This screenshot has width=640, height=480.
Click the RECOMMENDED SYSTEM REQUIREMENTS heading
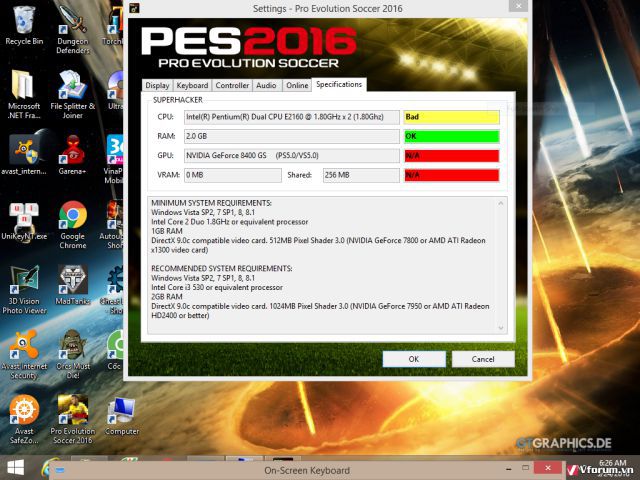click(222, 268)
